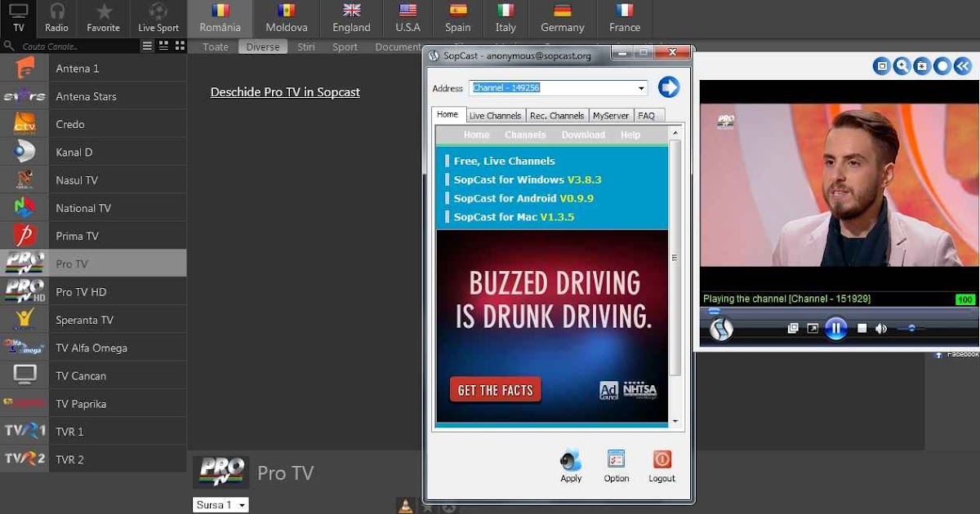
Task: Show the Diverse category
Action: point(263,47)
